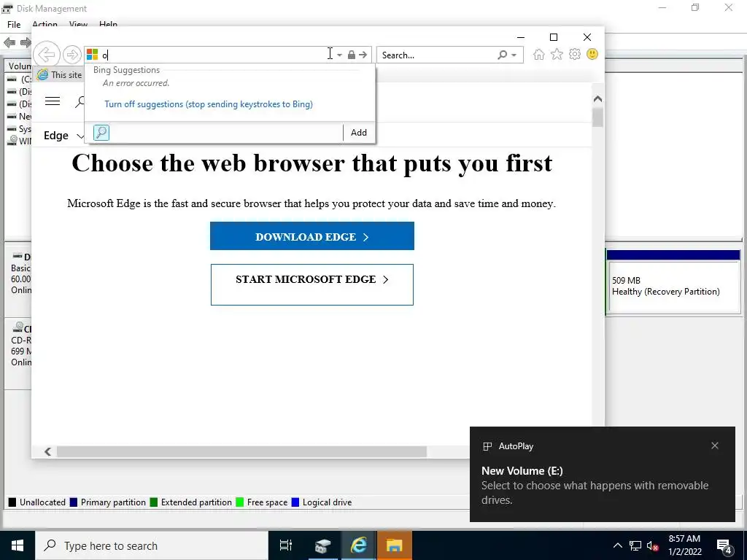Click the smiley feedback icon
Screen dimensions: 747x560
pyautogui.click(x=592, y=54)
